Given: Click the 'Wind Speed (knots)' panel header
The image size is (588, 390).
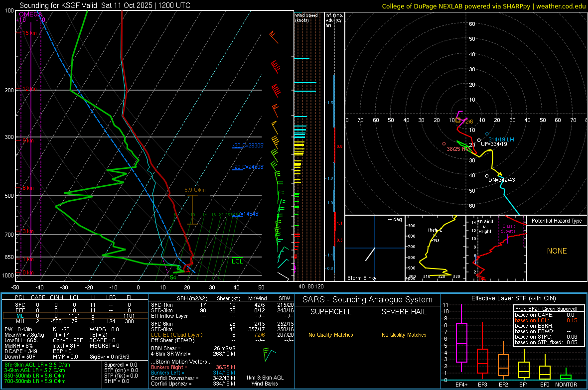Looking at the screenshot, I should [306, 17].
